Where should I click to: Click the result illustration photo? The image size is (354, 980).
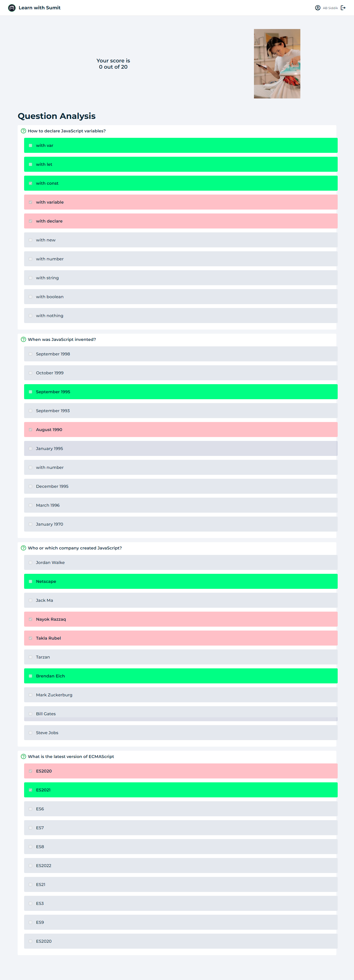[x=277, y=63]
